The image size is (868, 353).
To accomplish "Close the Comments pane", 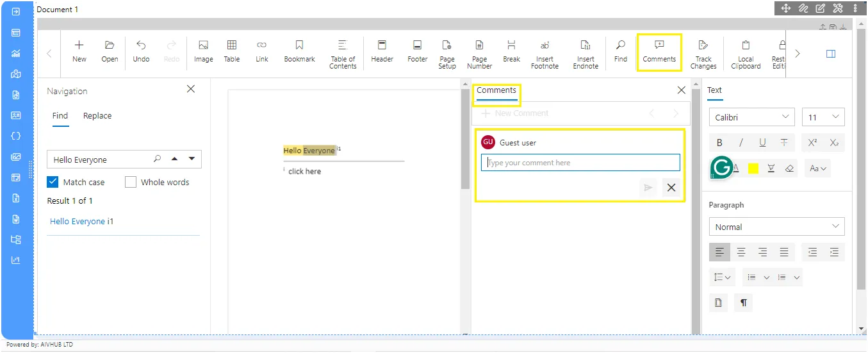I will (x=682, y=90).
